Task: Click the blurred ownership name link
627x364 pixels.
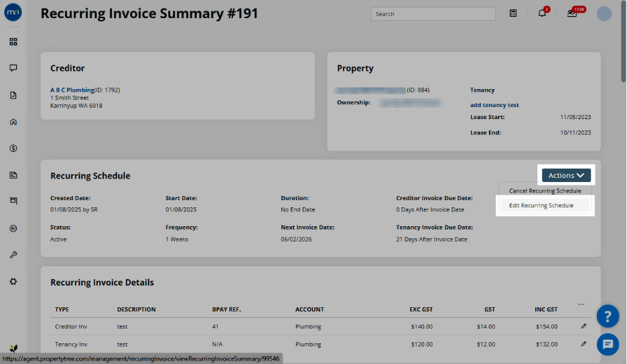Action: [409, 103]
